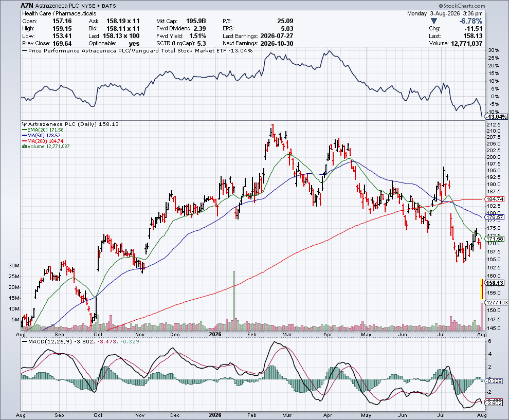Click the Price Performance vs Vanguard ETF label
The height and width of the screenshot is (420, 509).
coord(137,50)
